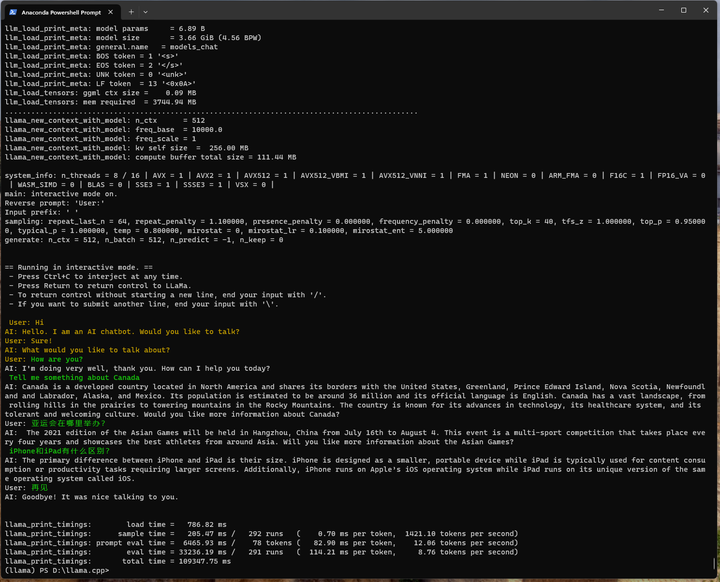
Task: Close the terminal window
Action: 706,10
